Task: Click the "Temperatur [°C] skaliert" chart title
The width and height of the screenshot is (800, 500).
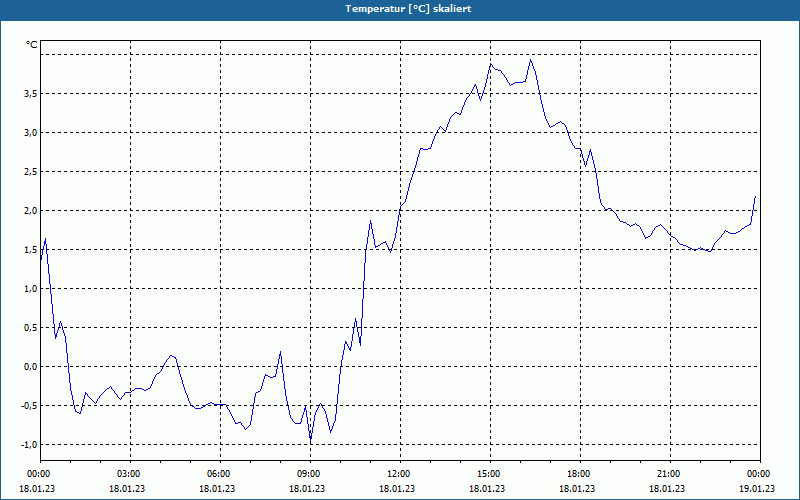Action: 408,9
